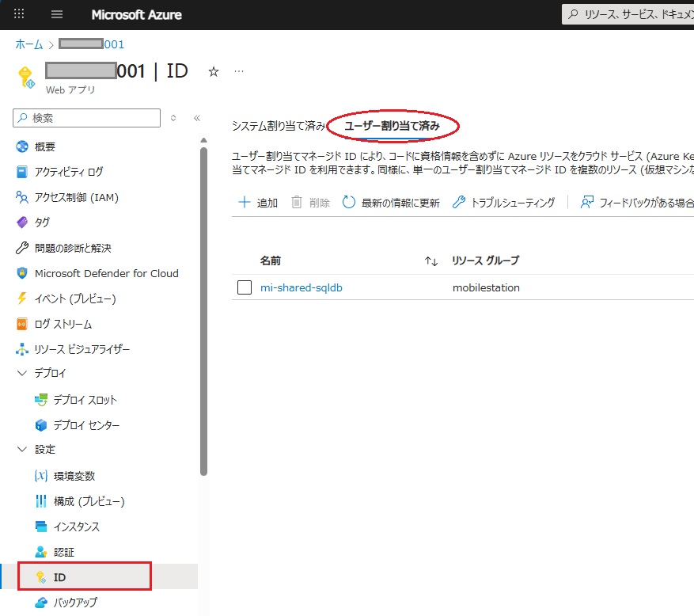Click the 追加 plus icon
This screenshot has width=694, height=616.
pos(245,203)
